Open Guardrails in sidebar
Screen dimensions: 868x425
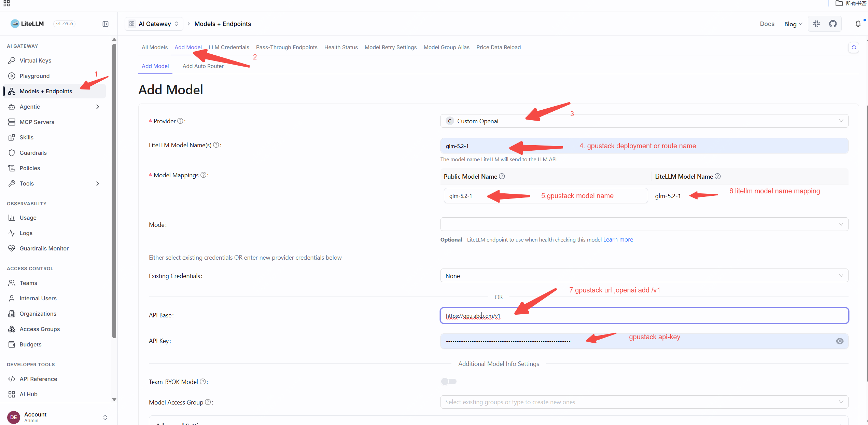[55, 153]
